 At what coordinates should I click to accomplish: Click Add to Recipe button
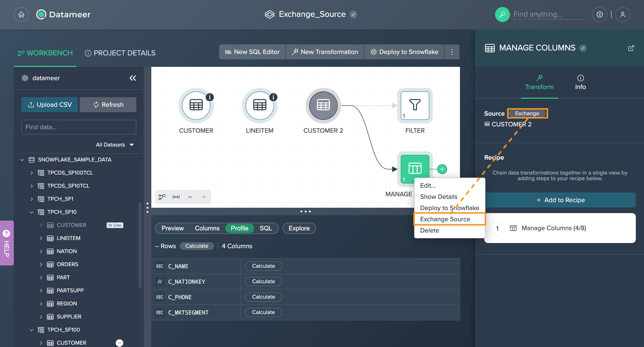coord(560,200)
